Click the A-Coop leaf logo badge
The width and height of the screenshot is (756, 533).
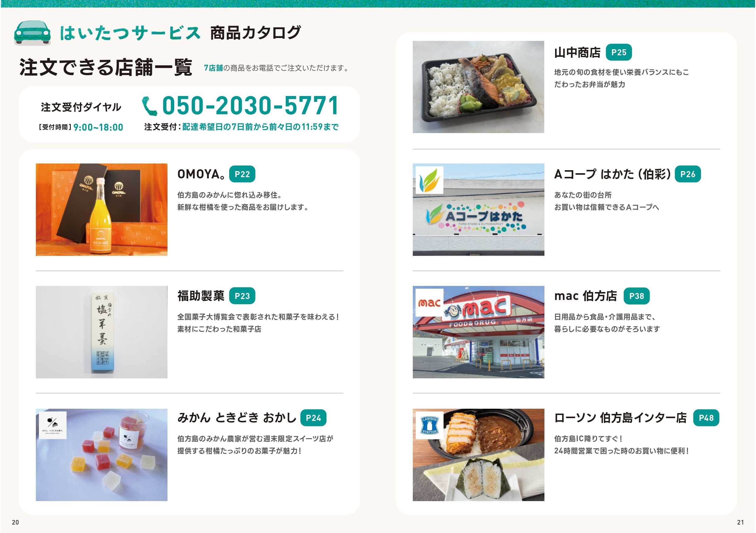click(429, 180)
